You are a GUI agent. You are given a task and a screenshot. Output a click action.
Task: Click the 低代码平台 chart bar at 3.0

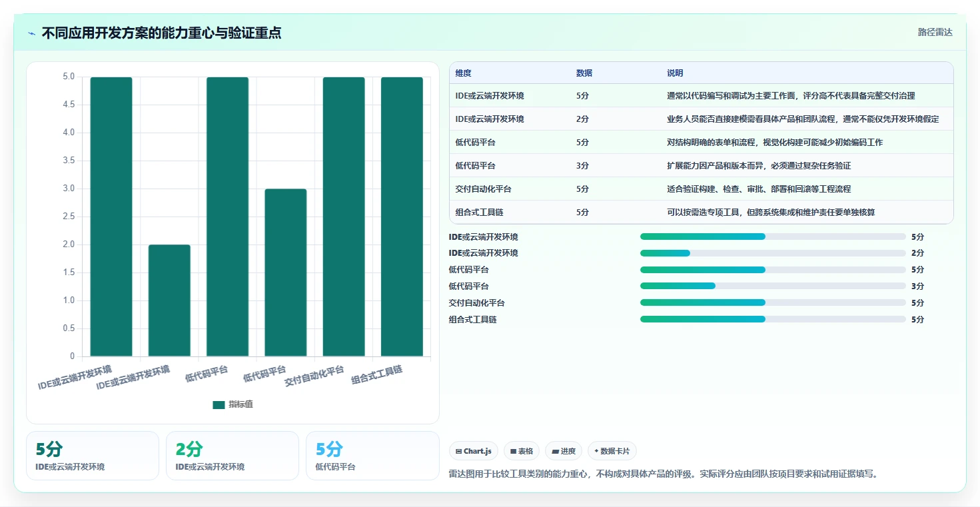286,272
